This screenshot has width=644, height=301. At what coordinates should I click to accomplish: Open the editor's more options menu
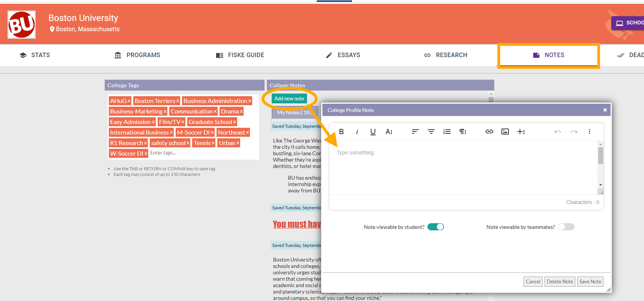pos(590,132)
